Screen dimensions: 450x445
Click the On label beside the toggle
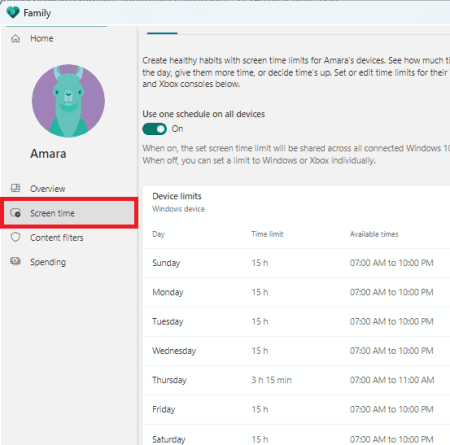(177, 129)
